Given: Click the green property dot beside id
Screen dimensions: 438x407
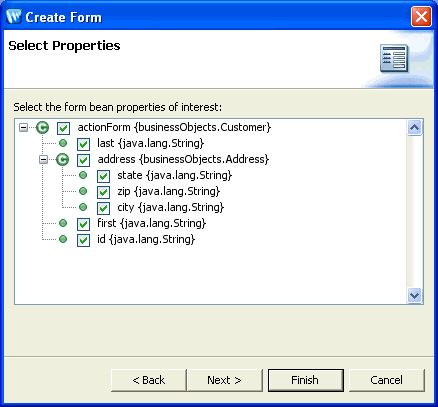Looking at the screenshot, I should [63, 239].
